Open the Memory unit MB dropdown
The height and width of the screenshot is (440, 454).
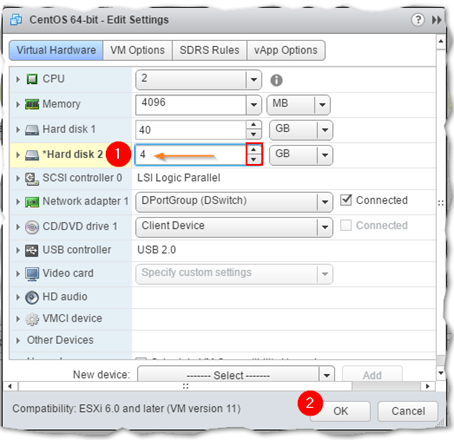(322, 105)
